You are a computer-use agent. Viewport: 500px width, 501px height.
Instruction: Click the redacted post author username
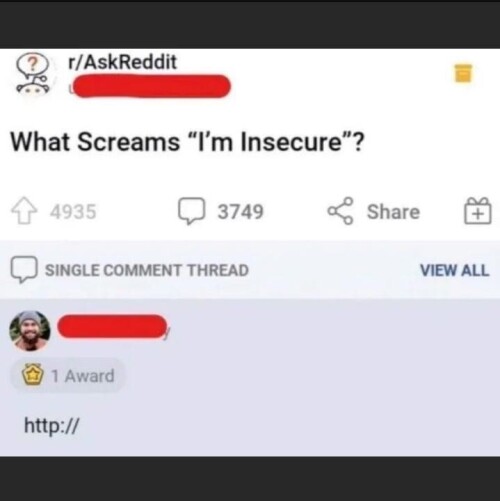click(152, 86)
